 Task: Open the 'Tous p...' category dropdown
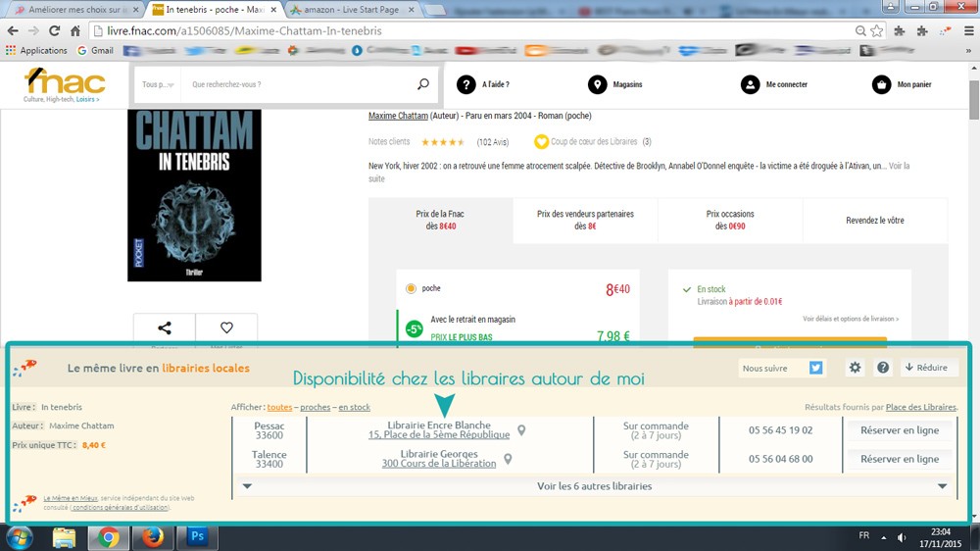coord(158,84)
